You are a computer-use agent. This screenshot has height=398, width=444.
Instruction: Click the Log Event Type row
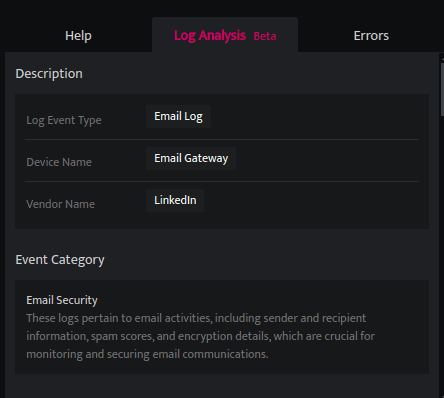point(222,118)
